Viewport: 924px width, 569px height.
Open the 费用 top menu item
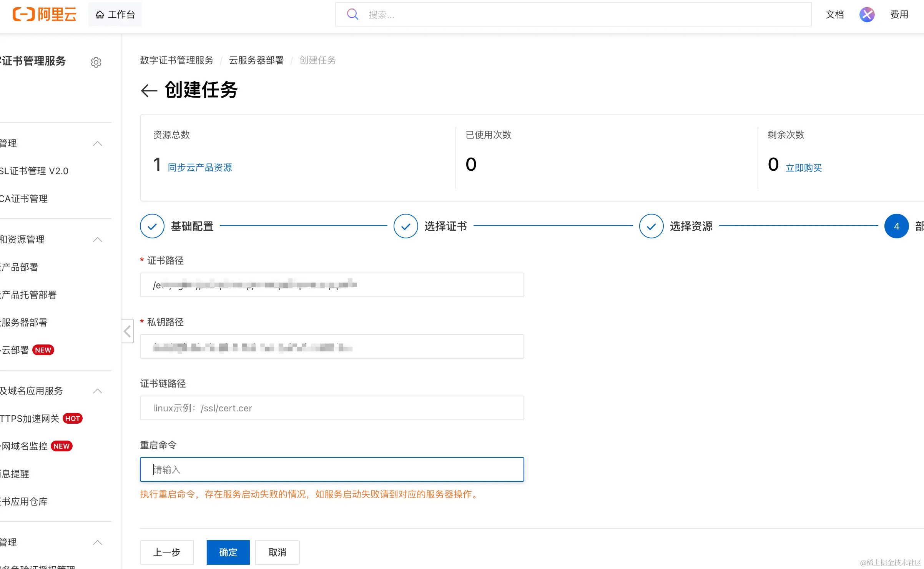point(899,15)
